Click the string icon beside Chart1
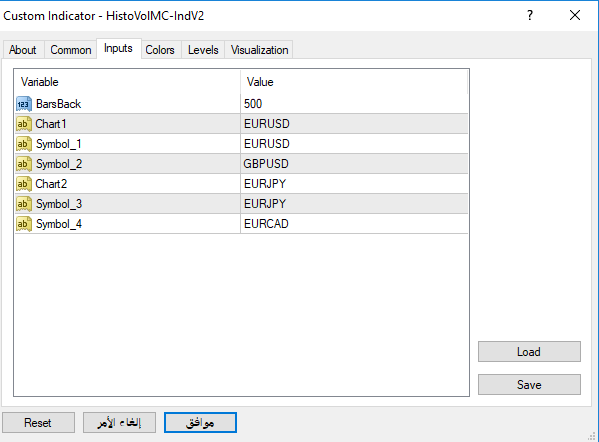The image size is (599, 442). [24, 124]
